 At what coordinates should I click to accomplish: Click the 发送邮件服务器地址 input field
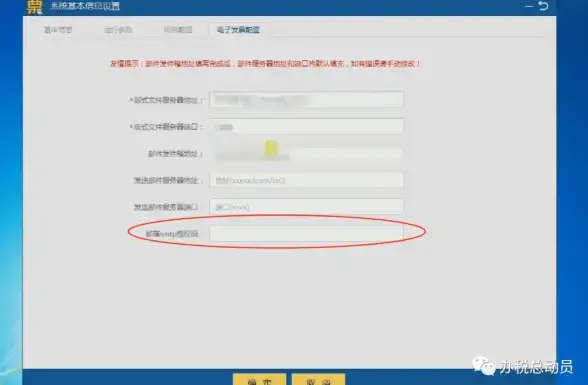[x=306, y=180]
